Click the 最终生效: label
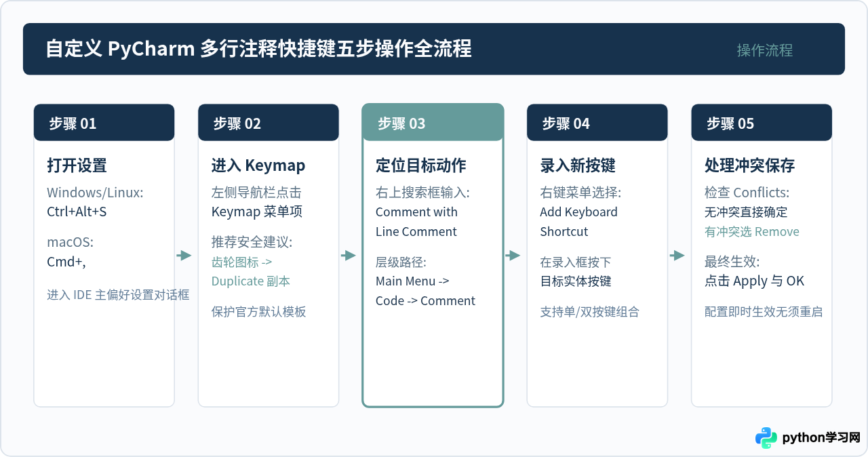This screenshot has width=868, height=457. point(732,262)
